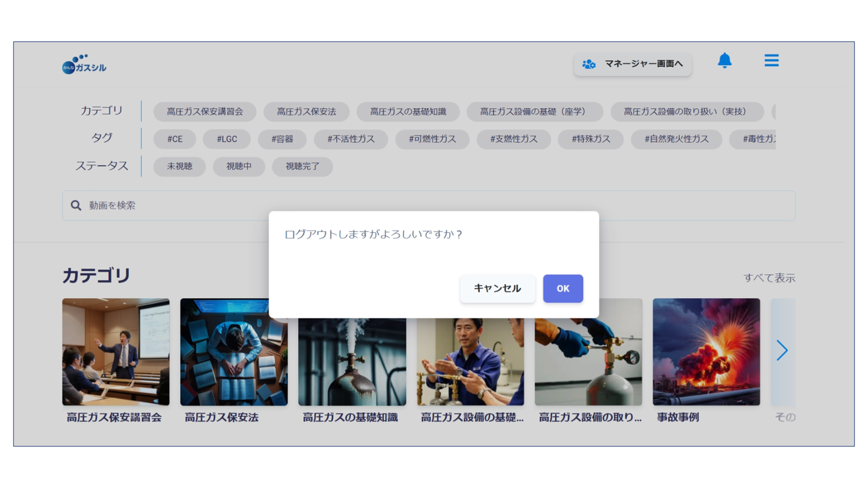Toggle the 視聴中 status filter

tap(239, 166)
